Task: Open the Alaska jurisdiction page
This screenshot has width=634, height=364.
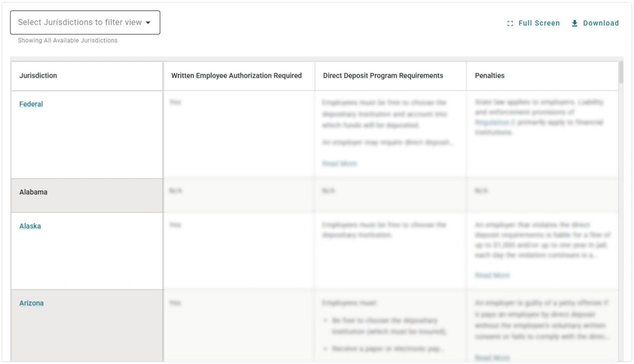Action: click(x=30, y=226)
